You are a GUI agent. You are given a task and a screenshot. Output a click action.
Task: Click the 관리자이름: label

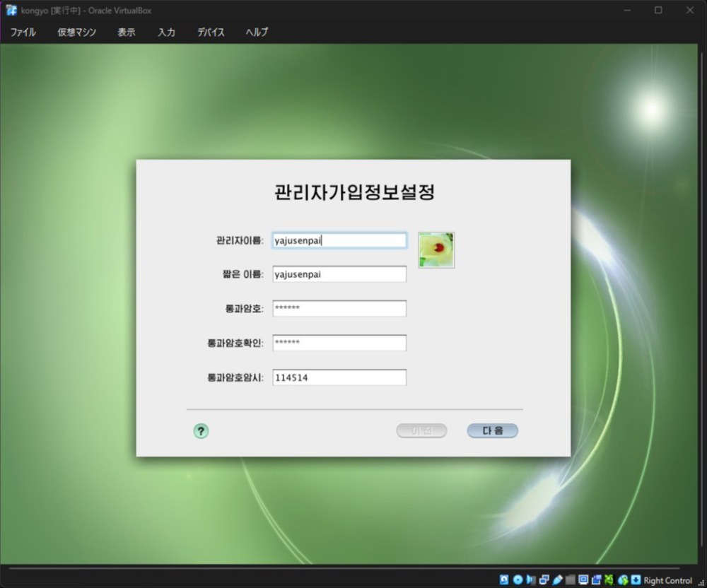click(240, 240)
